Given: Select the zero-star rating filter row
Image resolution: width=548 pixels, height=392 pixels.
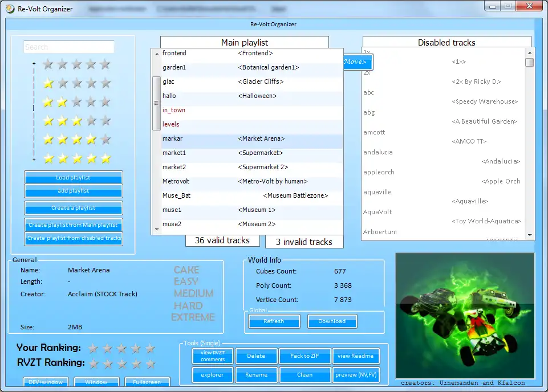Looking at the screenshot, I should pyautogui.click(x=76, y=64).
